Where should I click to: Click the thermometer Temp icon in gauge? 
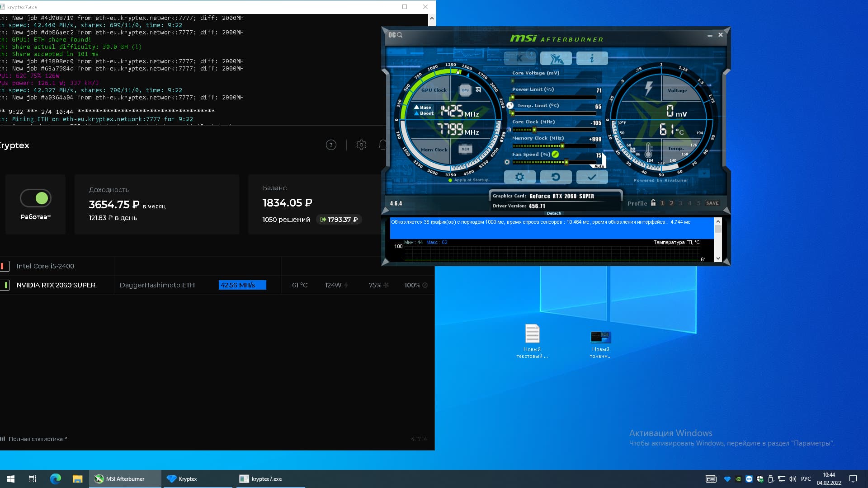[648, 150]
